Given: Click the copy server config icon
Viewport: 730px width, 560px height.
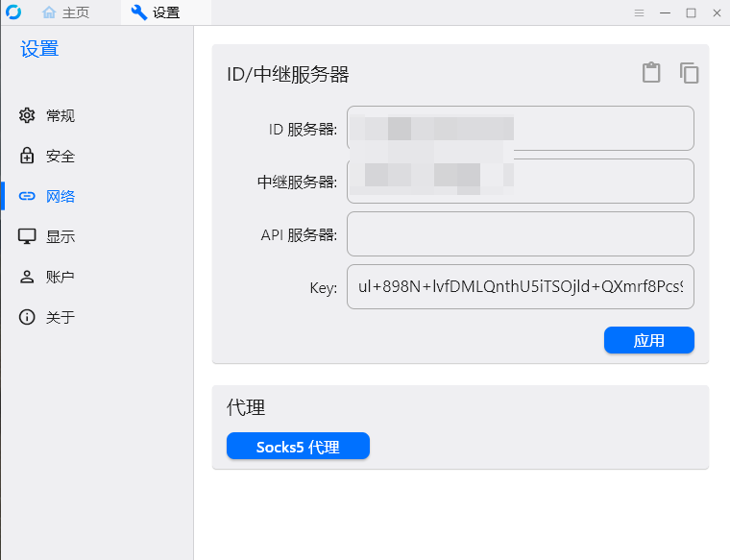Looking at the screenshot, I should pyautogui.click(x=689, y=73).
